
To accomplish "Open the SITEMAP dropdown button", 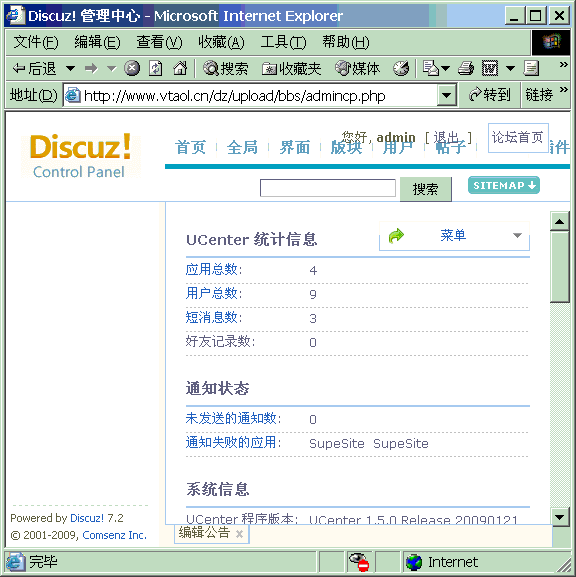I will pyautogui.click(x=504, y=185).
